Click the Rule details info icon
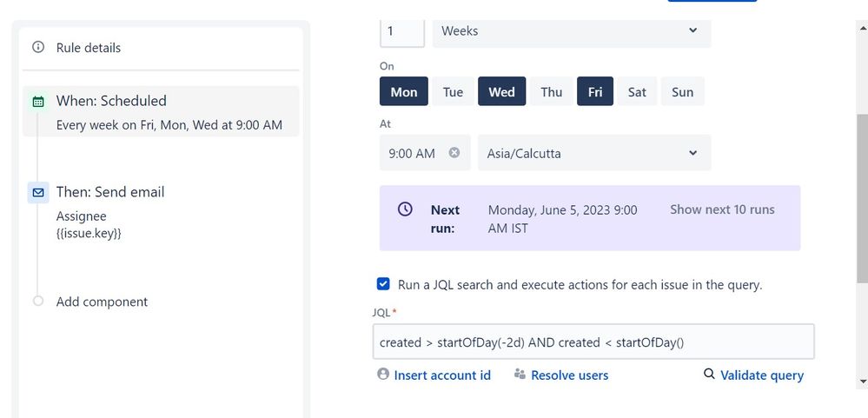 coord(38,47)
